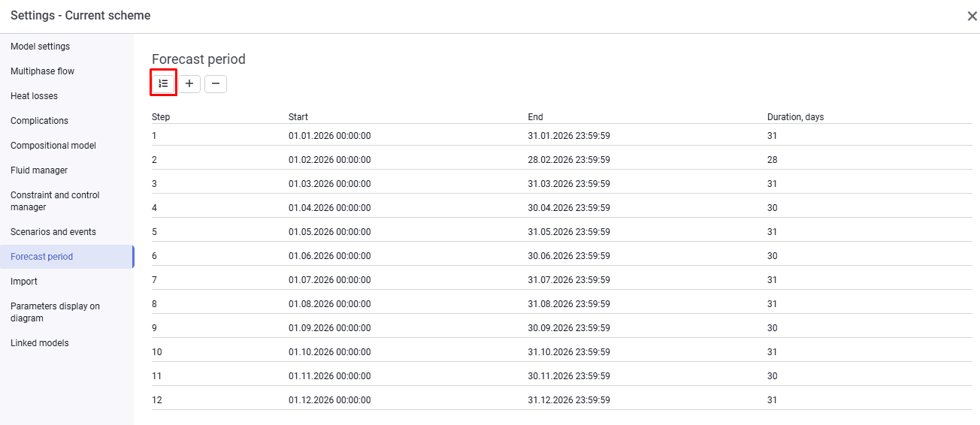The height and width of the screenshot is (425, 980).
Task: Click the Duration, days column header
Action: 796,117
